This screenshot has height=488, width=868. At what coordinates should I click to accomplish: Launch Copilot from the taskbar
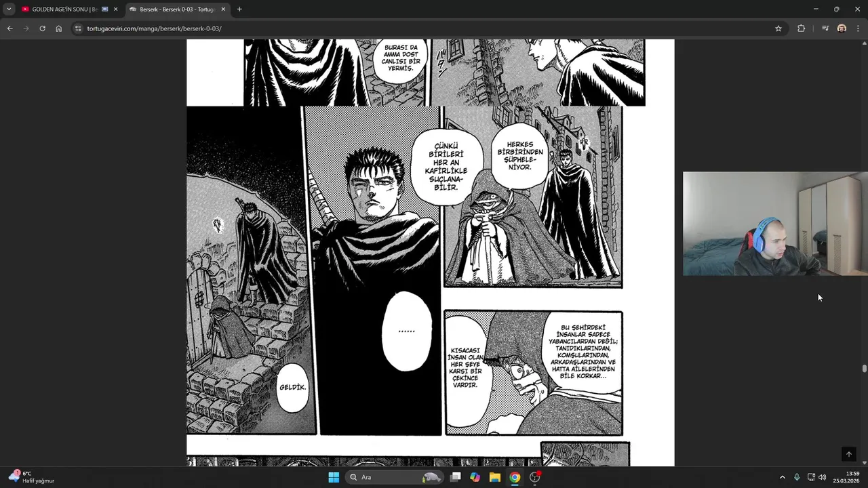point(475,477)
